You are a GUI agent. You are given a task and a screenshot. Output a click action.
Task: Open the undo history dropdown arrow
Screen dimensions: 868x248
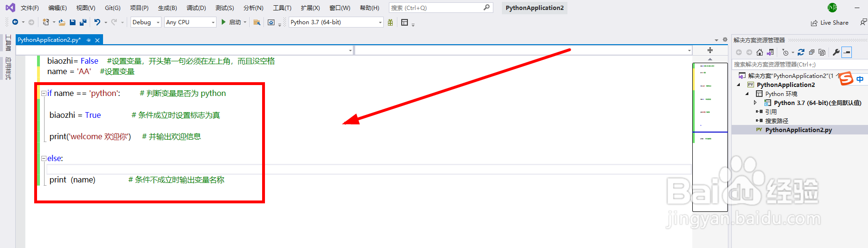tap(106, 22)
